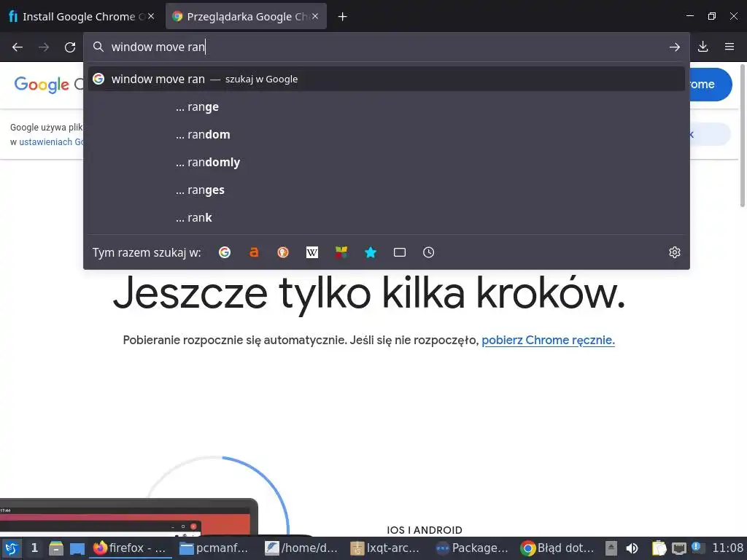Close the Install Google Chrome tab

[151, 16]
